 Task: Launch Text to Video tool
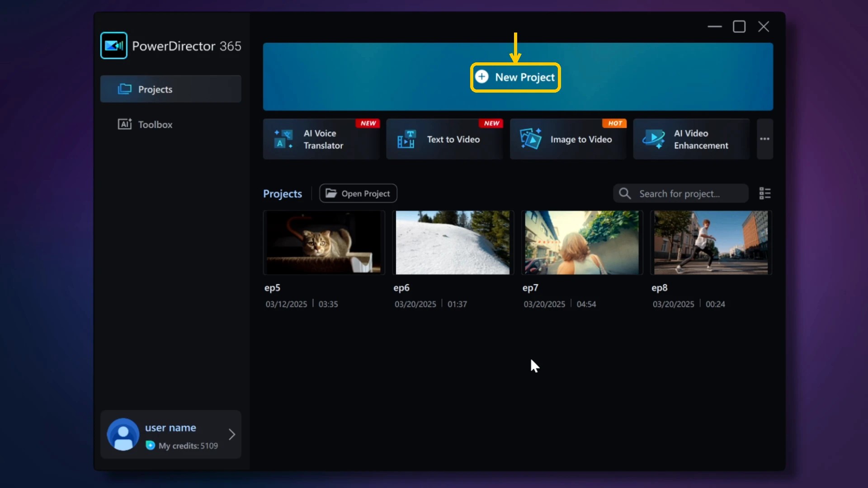pos(444,139)
